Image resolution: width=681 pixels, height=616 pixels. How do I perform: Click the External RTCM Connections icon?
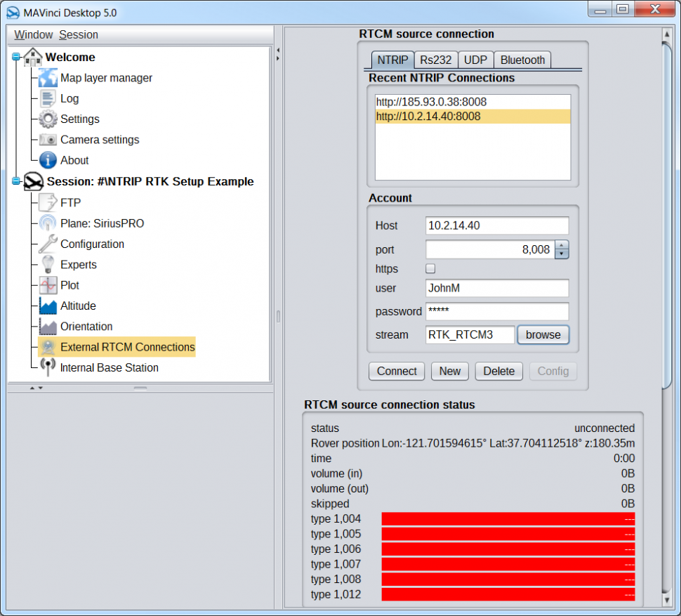[x=48, y=347]
